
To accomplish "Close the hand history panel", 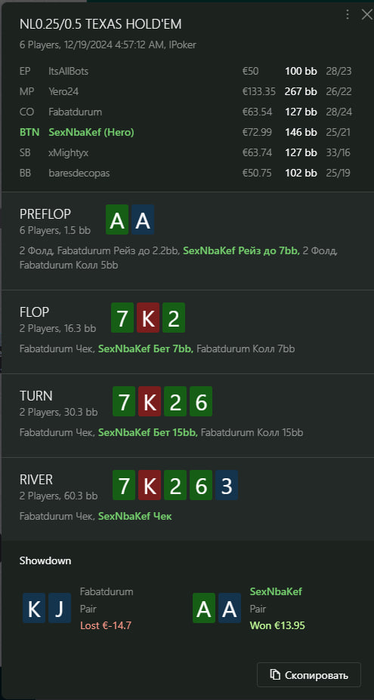I will [x=366, y=15].
